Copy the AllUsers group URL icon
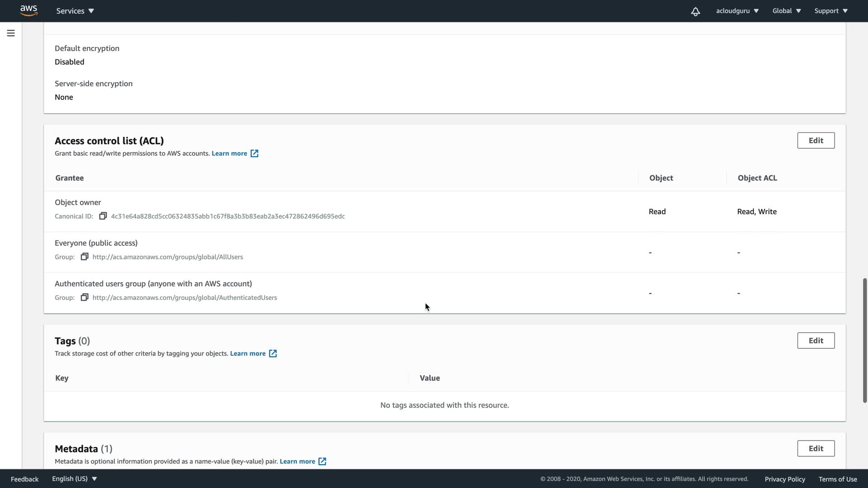This screenshot has width=868, height=488. [84, 257]
